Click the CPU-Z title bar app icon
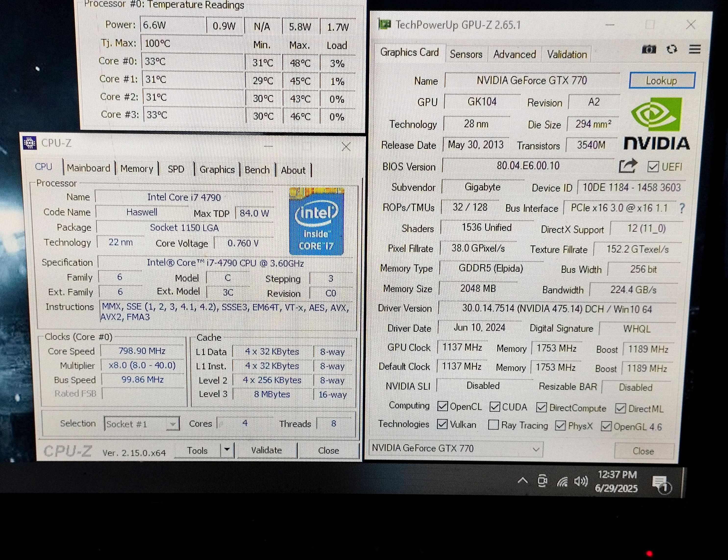The width and height of the screenshot is (728, 560). click(30, 143)
